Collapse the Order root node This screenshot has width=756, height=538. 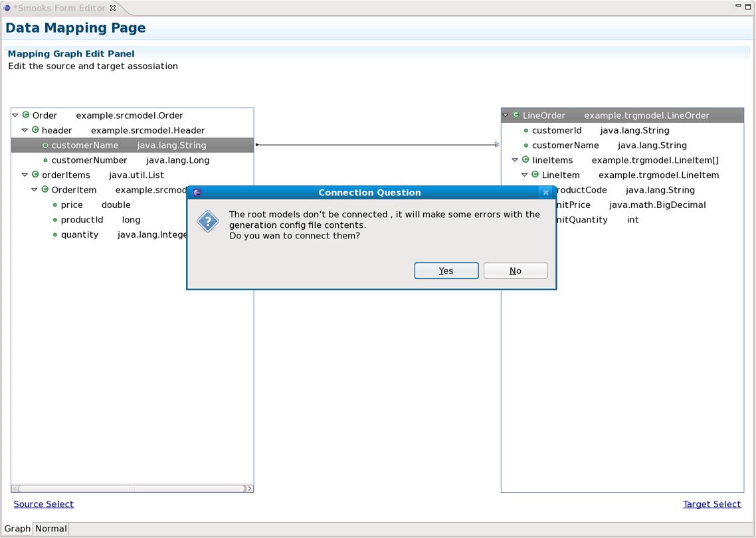tap(15, 115)
